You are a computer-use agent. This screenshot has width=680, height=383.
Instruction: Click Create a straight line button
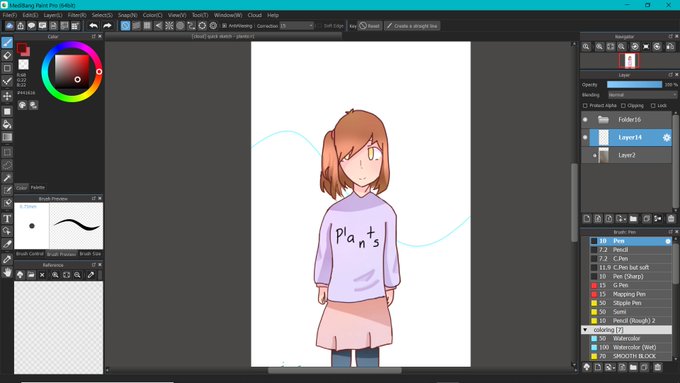412,26
